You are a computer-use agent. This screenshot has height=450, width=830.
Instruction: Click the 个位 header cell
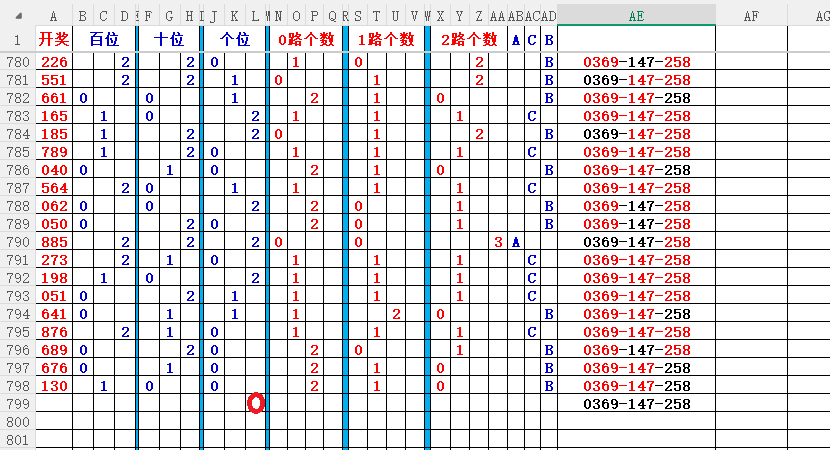(x=234, y=39)
